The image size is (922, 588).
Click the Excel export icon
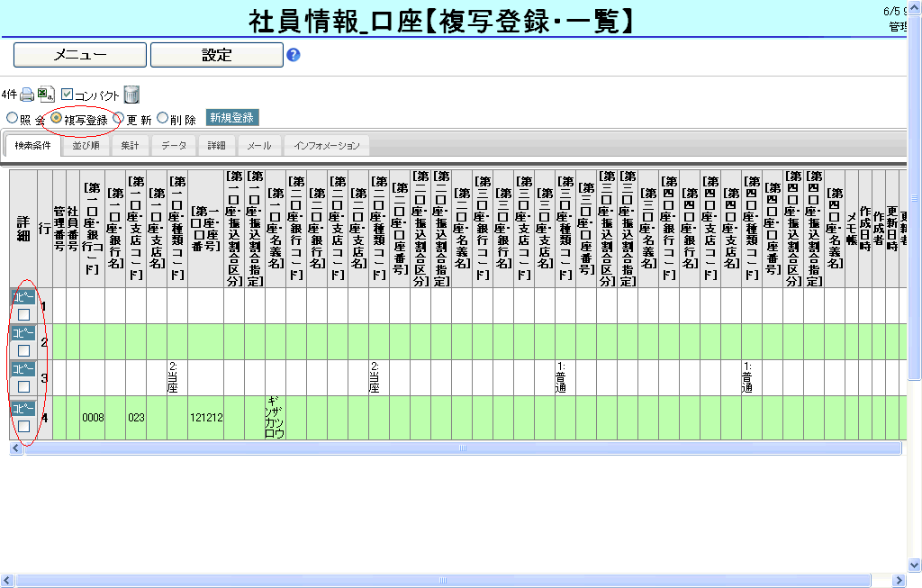click(x=46, y=95)
